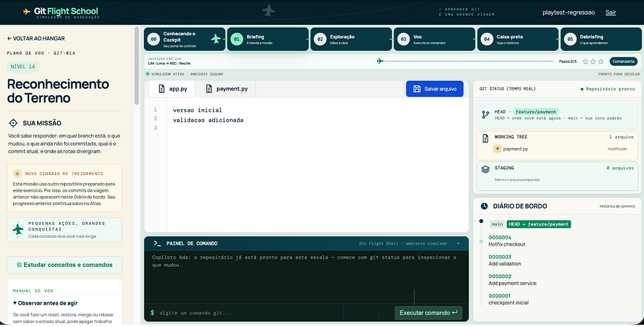Collapse the Observar antes de agir section

click(x=45, y=303)
